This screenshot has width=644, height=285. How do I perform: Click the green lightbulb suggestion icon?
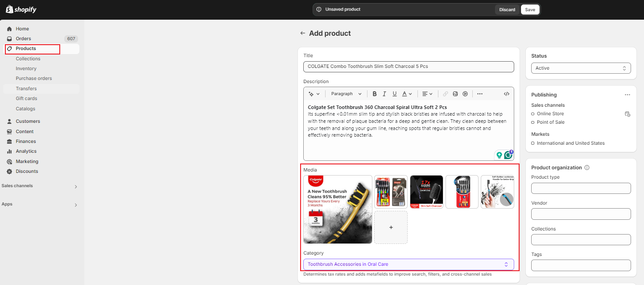(499, 155)
